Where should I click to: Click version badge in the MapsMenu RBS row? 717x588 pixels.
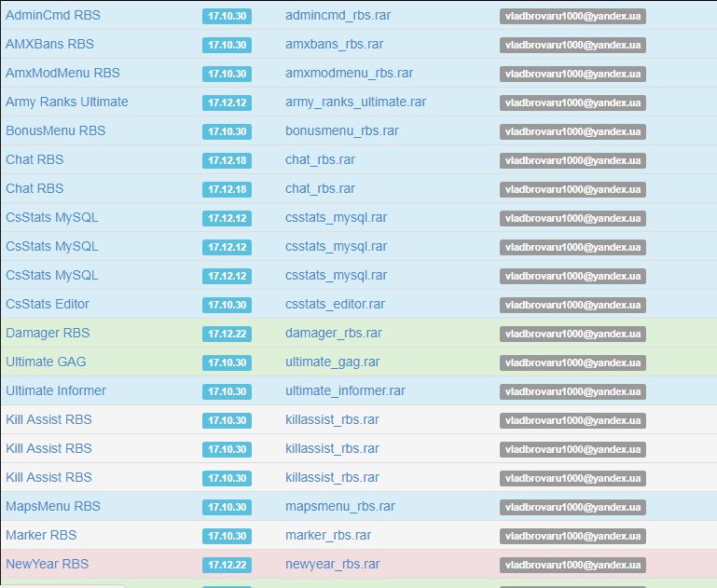pos(227,507)
